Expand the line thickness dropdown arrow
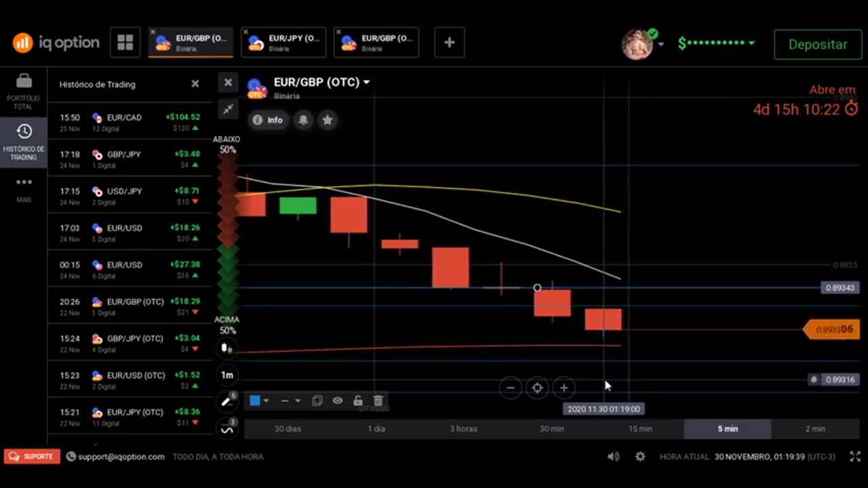 (x=297, y=401)
